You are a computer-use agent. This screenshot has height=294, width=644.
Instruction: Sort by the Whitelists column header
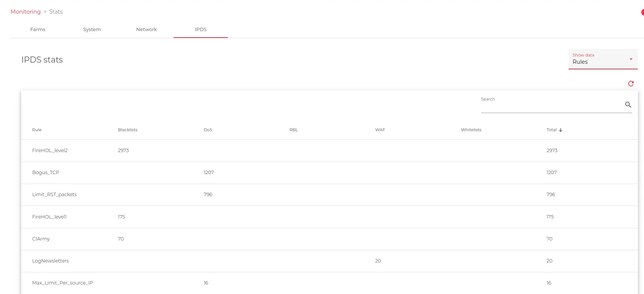[x=471, y=130]
